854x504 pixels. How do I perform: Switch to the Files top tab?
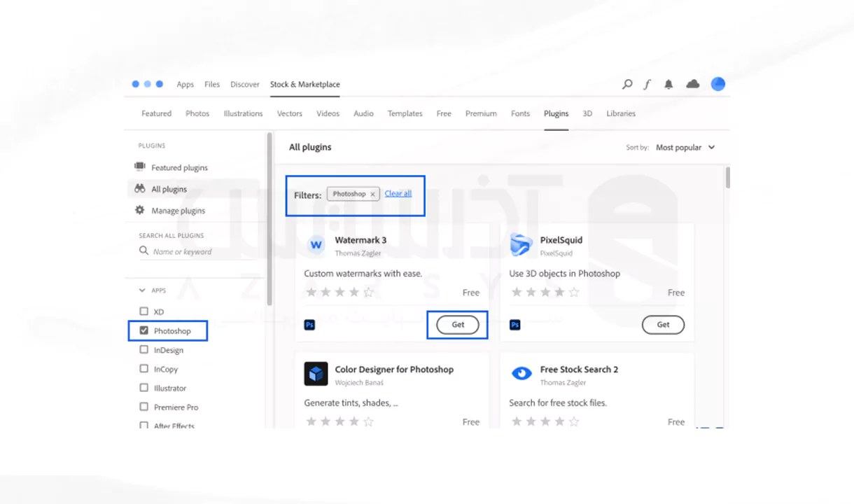212,84
